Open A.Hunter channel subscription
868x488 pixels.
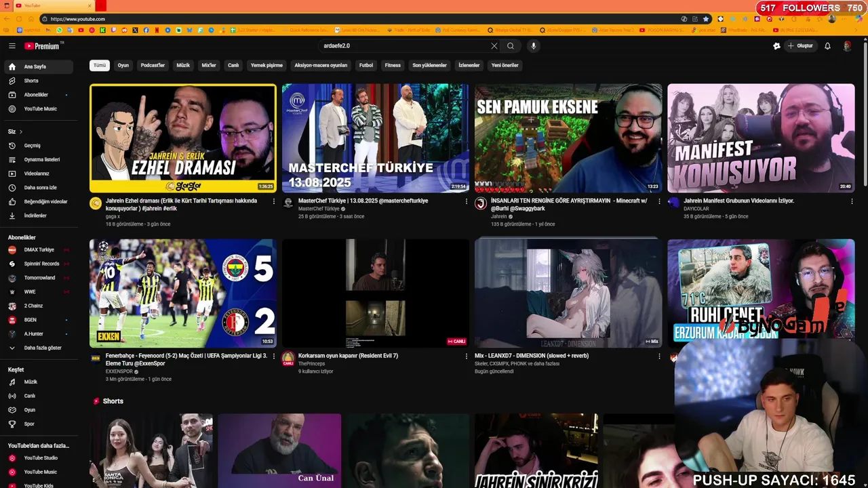point(38,334)
